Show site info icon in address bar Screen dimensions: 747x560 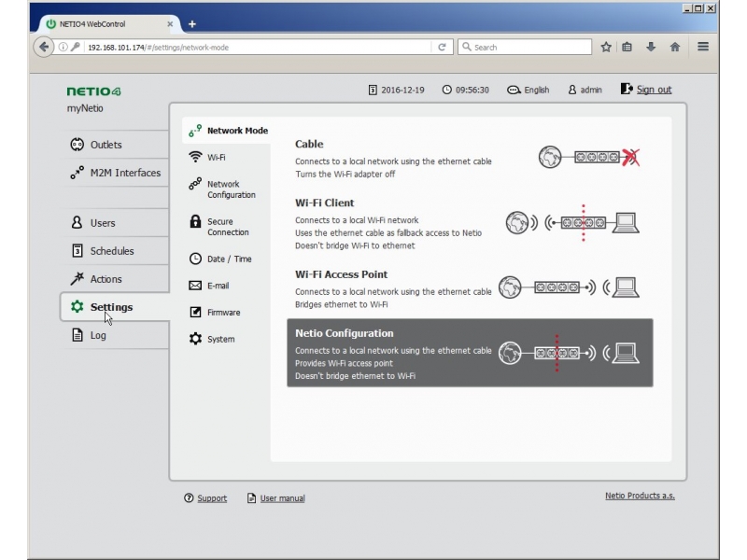[x=63, y=48]
